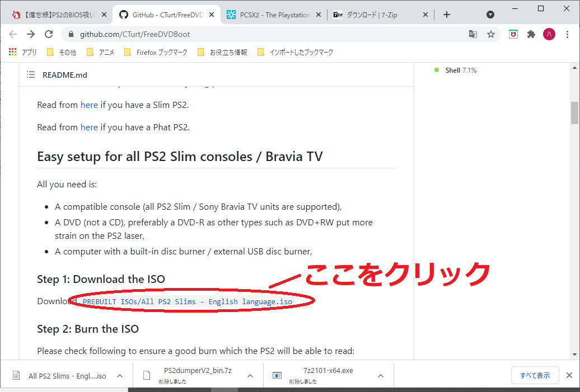Open the インポートしたブックマーク folder
Image resolution: width=580 pixels, height=392 pixels.
tap(295, 52)
